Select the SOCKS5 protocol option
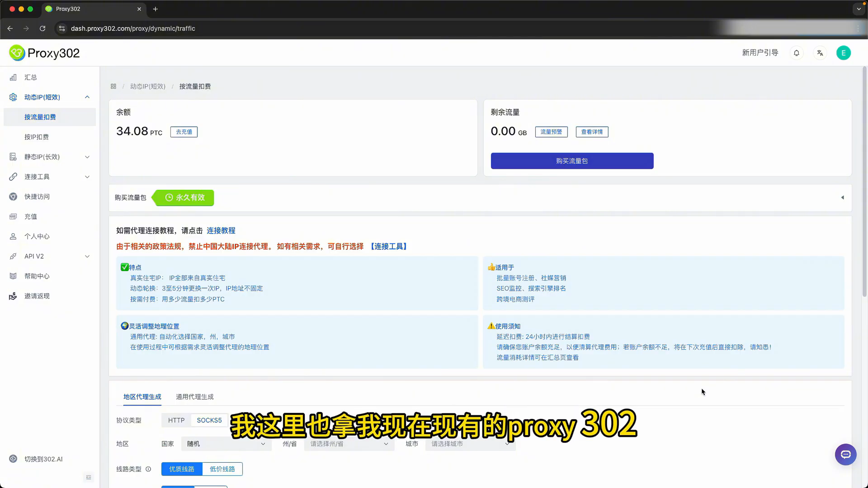Screen dimensions: 868x488 pyautogui.click(x=209, y=420)
